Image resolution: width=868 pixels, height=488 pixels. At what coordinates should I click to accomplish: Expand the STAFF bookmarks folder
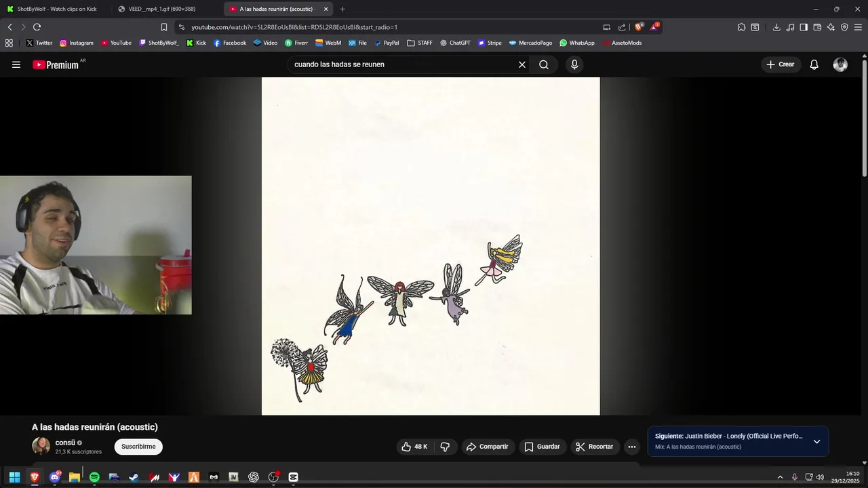tap(420, 43)
